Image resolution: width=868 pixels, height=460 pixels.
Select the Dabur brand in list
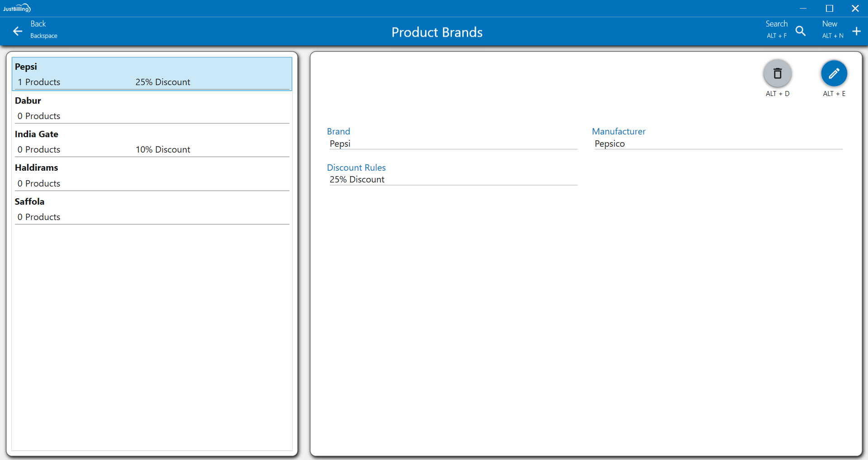152,108
